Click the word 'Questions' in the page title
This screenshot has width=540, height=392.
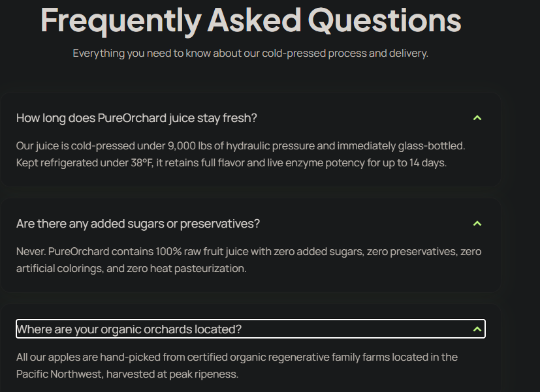point(385,21)
